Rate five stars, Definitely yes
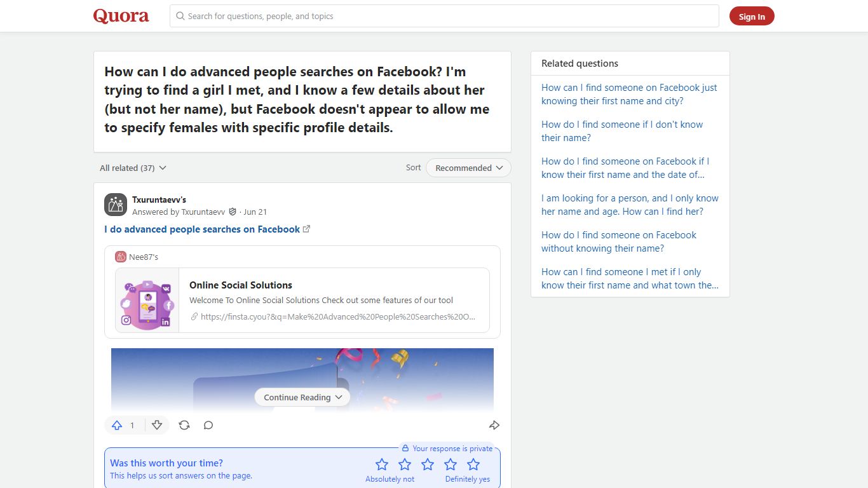The width and height of the screenshot is (868, 488). [x=473, y=464]
